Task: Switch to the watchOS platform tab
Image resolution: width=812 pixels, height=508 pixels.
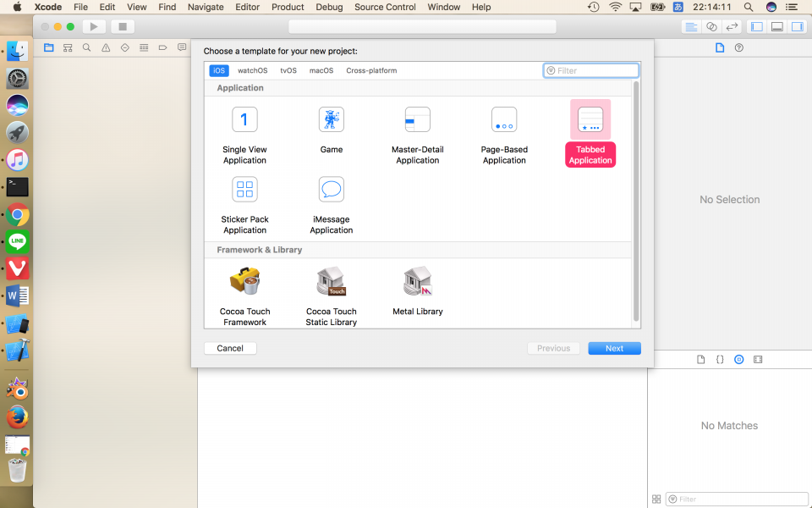Action: (253, 70)
